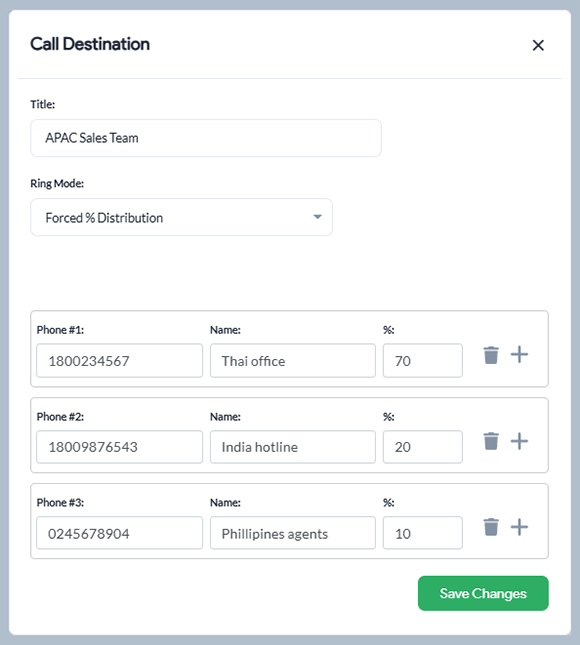The width and height of the screenshot is (580, 645).
Task: Edit the Thai office name field
Action: 292,361
